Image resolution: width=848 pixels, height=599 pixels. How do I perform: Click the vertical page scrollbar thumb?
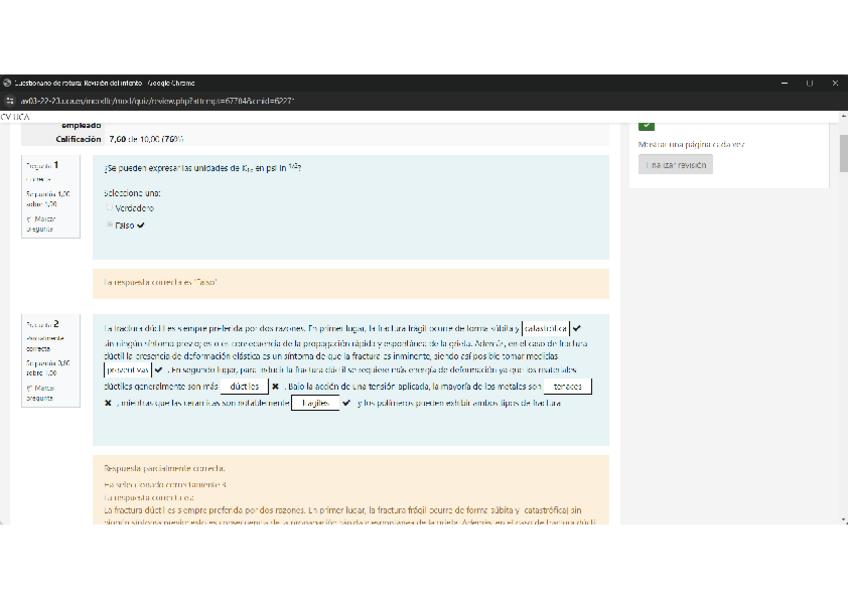click(842, 153)
